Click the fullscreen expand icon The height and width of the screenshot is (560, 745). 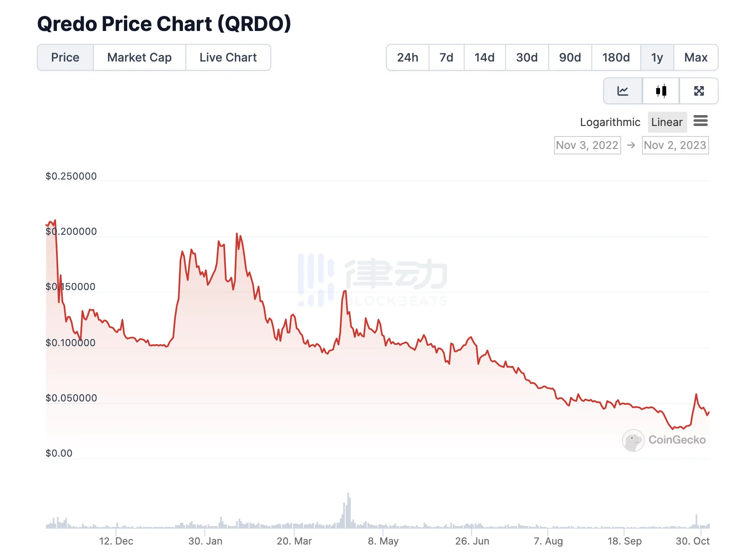click(699, 91)
